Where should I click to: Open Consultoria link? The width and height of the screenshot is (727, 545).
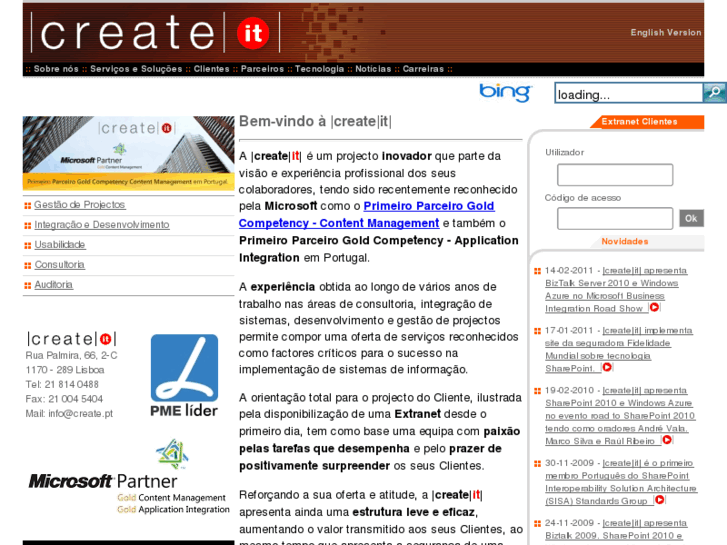point(60,264)
